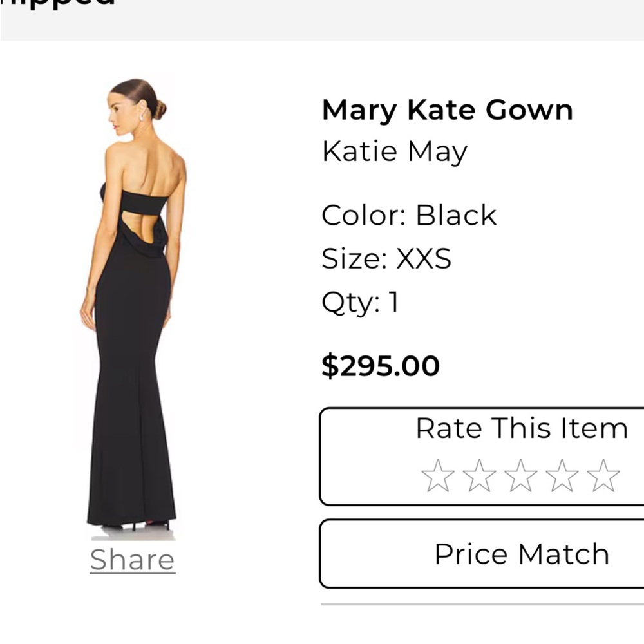
Task: Click the Rate This Item button
Action: pyautogui.click(x=522, y=428)
